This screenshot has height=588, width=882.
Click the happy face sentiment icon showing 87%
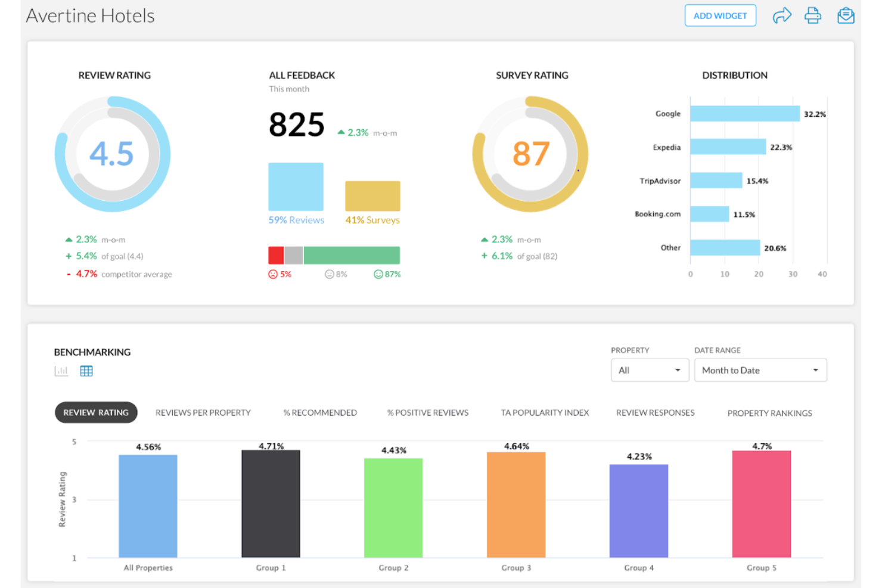pyautogui.click(x=379, y=274)
